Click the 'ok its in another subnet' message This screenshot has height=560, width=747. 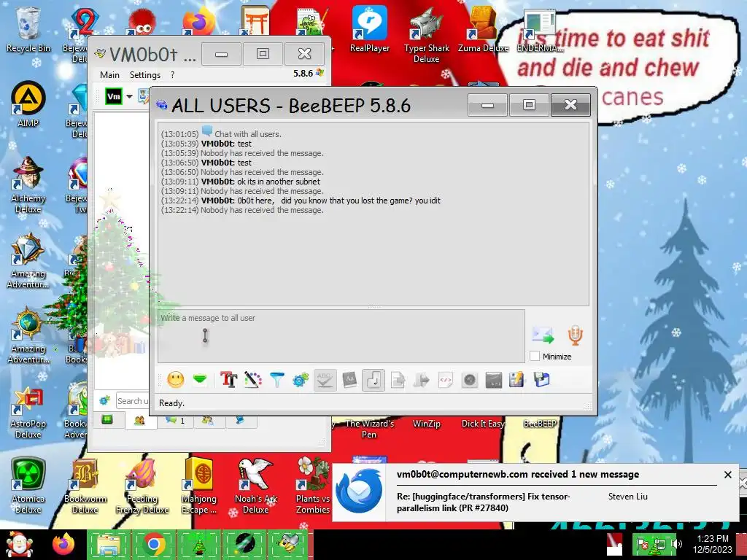[279, 182]
